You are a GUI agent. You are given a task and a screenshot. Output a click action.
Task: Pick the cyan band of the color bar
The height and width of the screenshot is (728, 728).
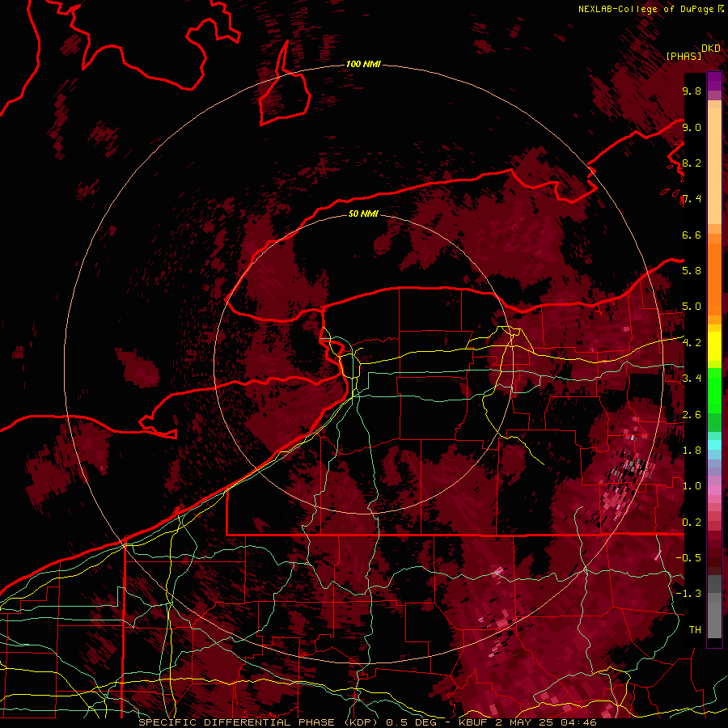coord(714,445)
